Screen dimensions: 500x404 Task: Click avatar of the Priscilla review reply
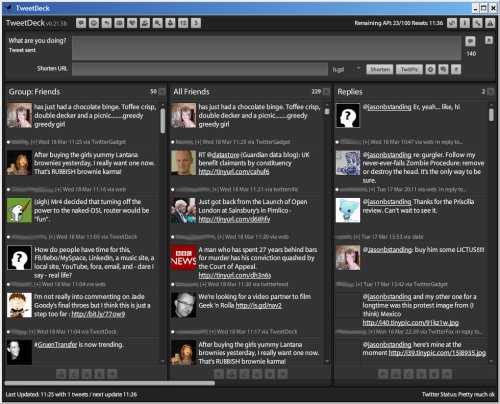coord(348,210)
